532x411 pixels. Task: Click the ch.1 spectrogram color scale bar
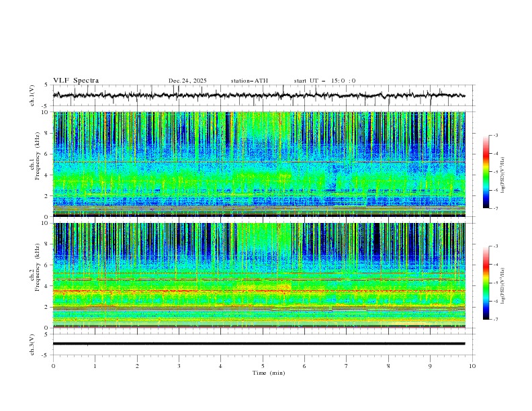click(486, 172)
